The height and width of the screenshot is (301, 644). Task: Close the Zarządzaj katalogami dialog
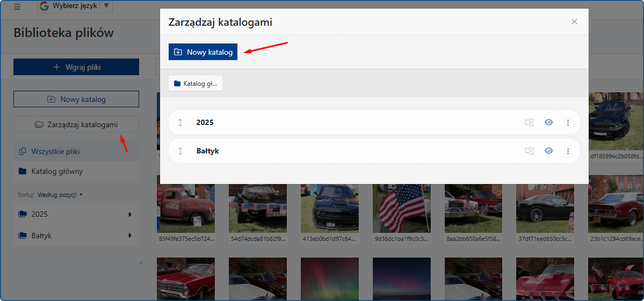(574, 21)
